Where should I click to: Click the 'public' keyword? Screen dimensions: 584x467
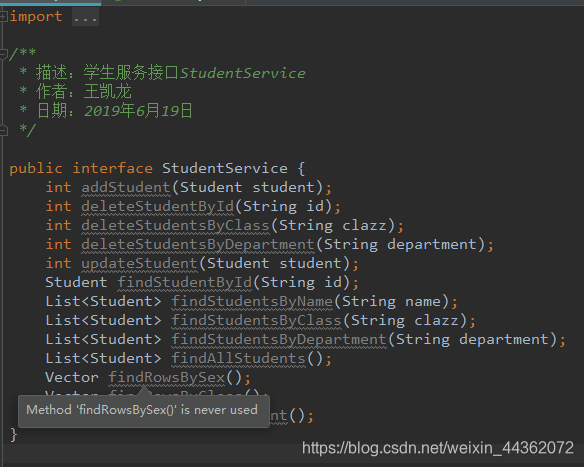pyautogui.click(x=36, y=169)
